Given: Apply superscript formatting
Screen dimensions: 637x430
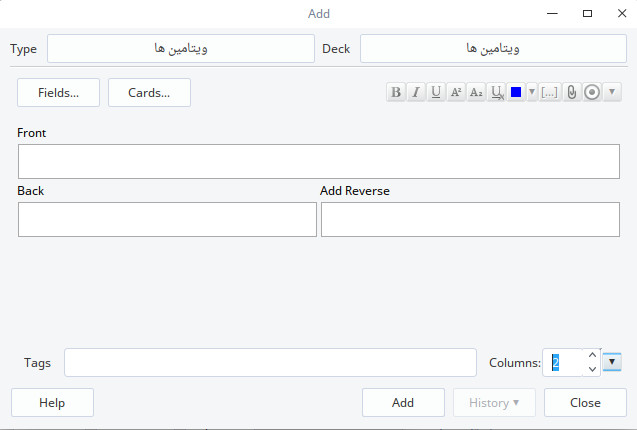Looking at the screenshot, I should 456,92.
